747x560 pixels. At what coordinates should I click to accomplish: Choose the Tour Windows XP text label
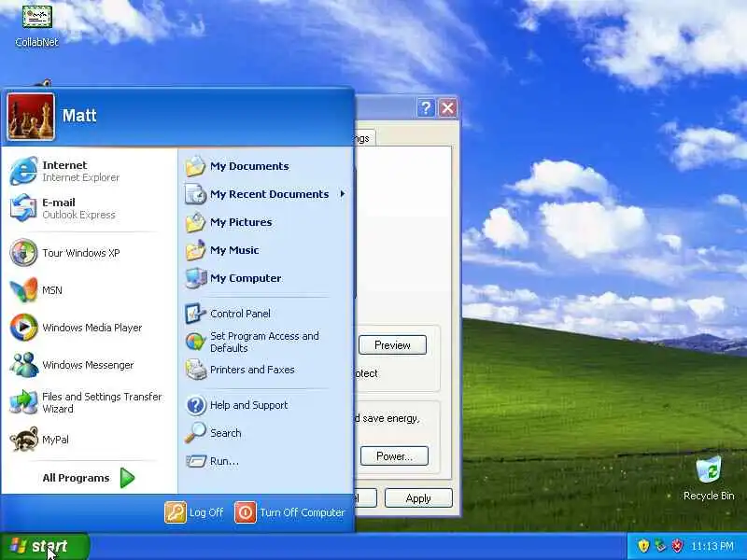[x=81, y=253]
